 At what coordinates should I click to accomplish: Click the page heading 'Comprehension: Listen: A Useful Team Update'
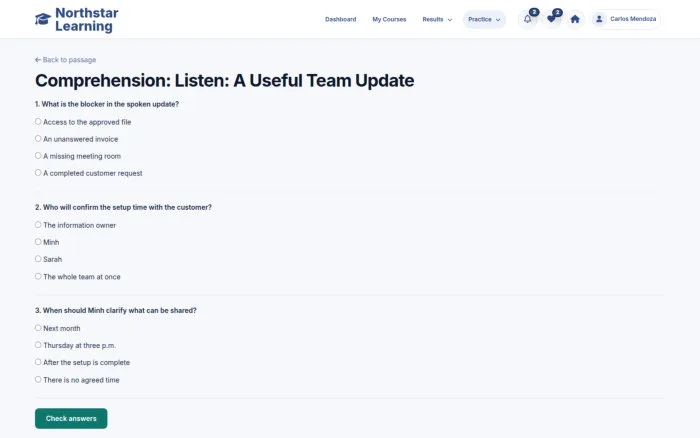[225, 81]
